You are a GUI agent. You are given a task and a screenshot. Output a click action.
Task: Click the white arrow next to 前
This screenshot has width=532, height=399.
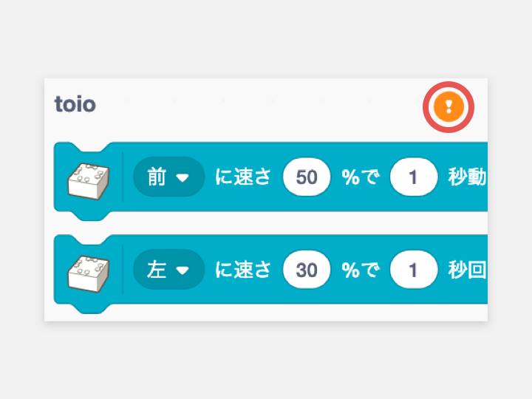click(x=183, y=178)
